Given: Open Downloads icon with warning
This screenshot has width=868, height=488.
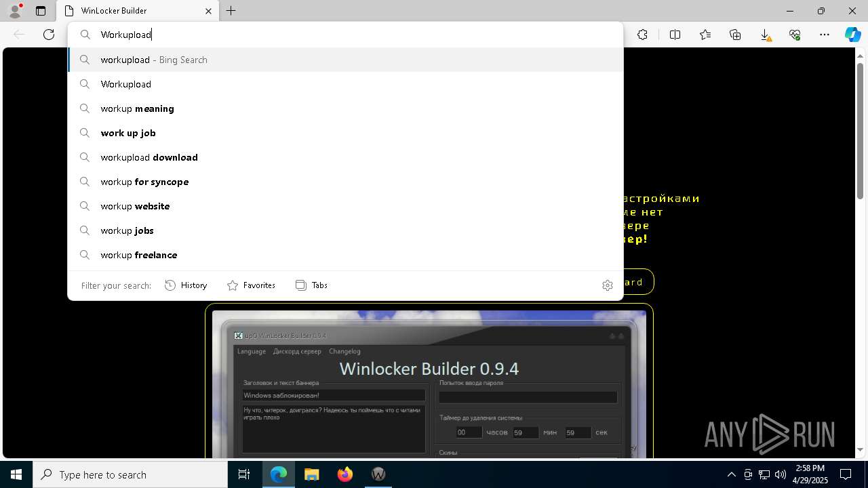Looking at the screenshot, I should coord(765,35).
